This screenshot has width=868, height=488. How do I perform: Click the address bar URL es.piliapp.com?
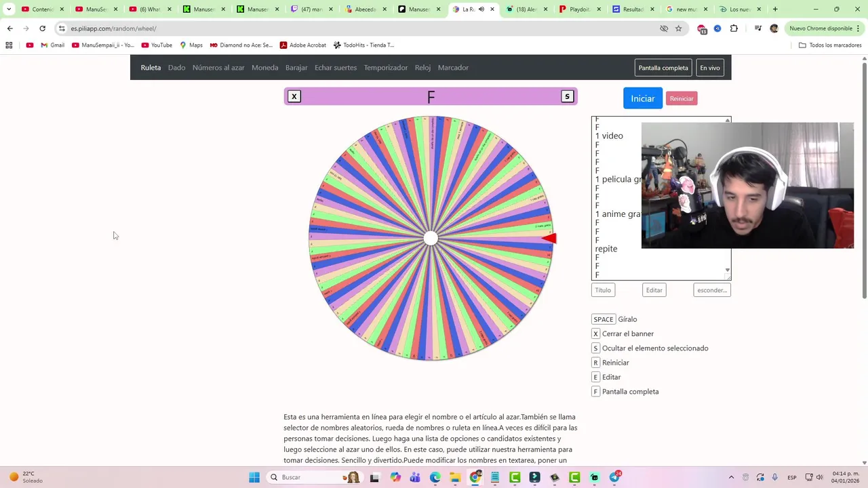point(113,28)
